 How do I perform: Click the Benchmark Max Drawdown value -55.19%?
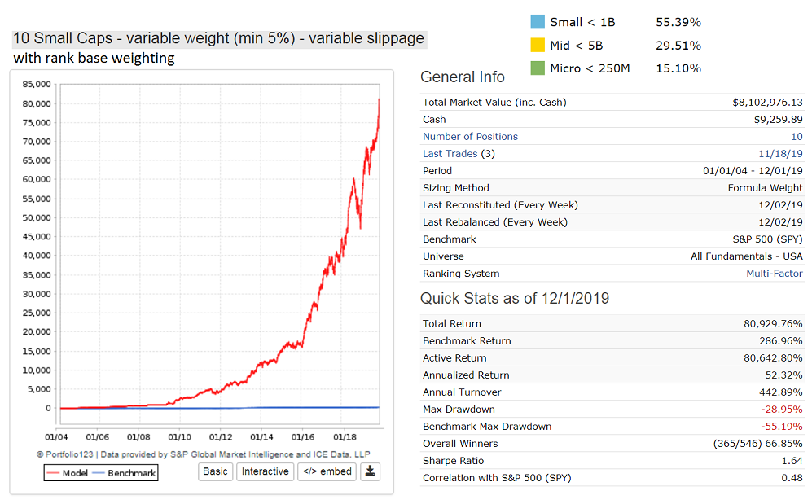point(782,427)
